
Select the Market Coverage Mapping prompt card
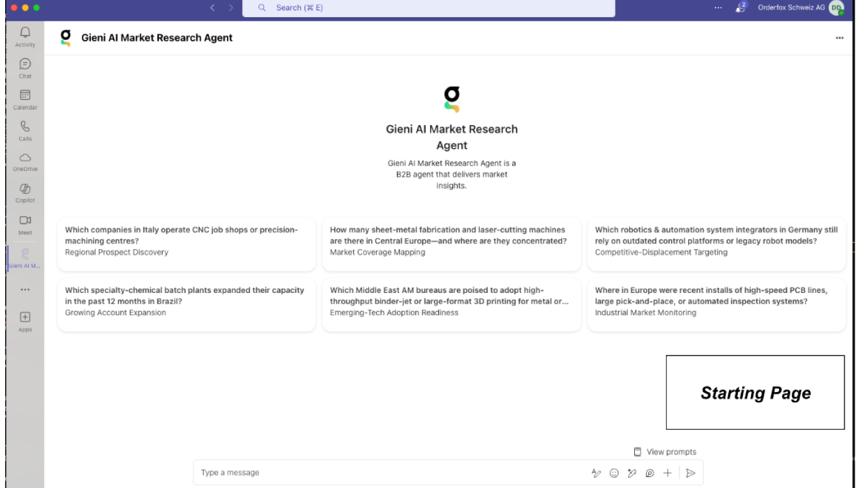(451, 244)
